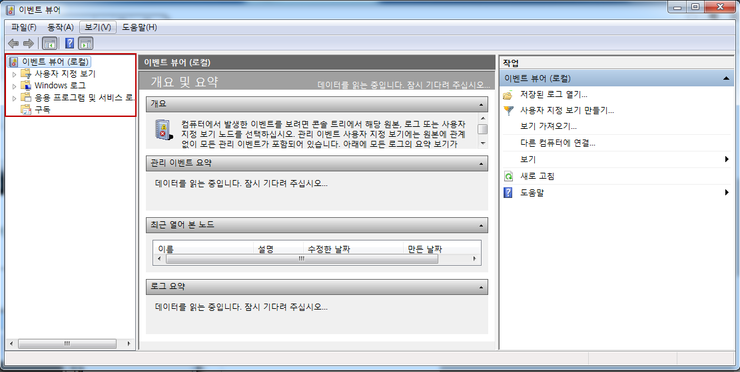Viewport: 740px width, 372px height.
Task: Click the 설명 column header
Action: [x=266, y=249]
